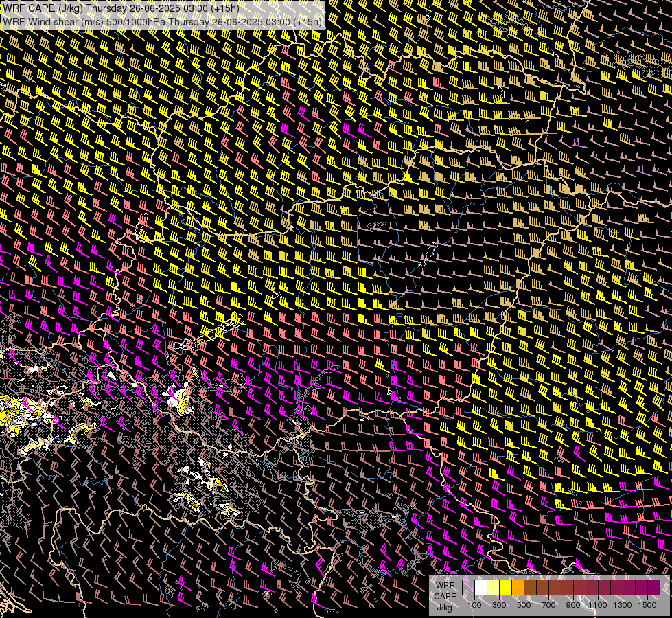
Task: Click the legend value 1500
Action: pyautogui.click(x=647, y=605)
